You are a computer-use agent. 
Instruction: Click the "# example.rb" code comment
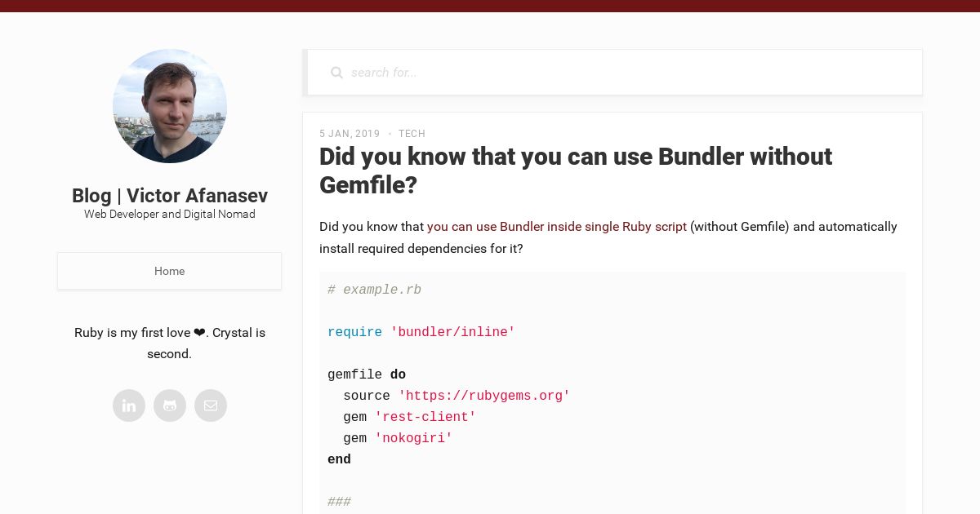coord(375,290)
